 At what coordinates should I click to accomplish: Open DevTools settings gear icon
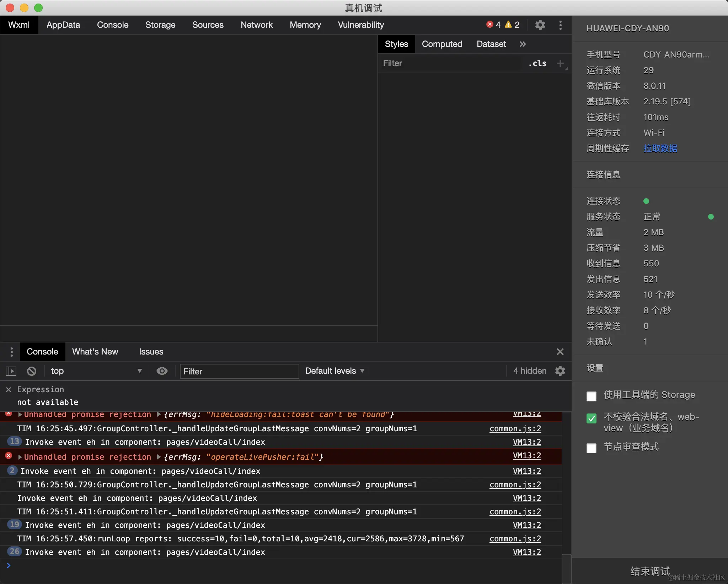pos(540,25)
